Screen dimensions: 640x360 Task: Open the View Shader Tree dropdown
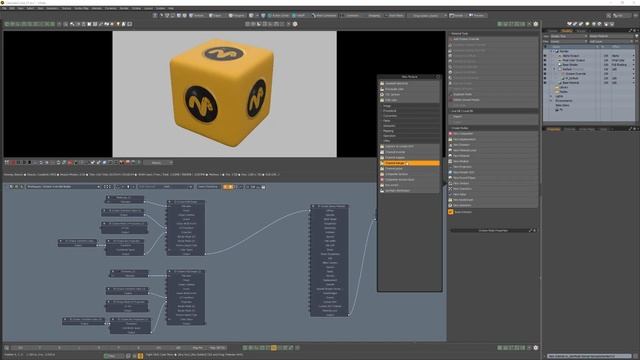[569, 36]
